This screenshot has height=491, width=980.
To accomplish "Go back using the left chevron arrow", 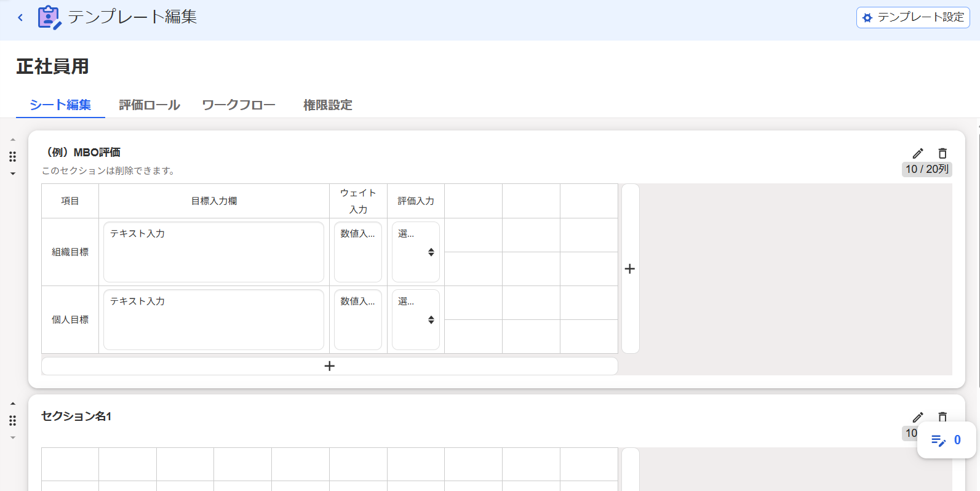I will coord(20,17).
